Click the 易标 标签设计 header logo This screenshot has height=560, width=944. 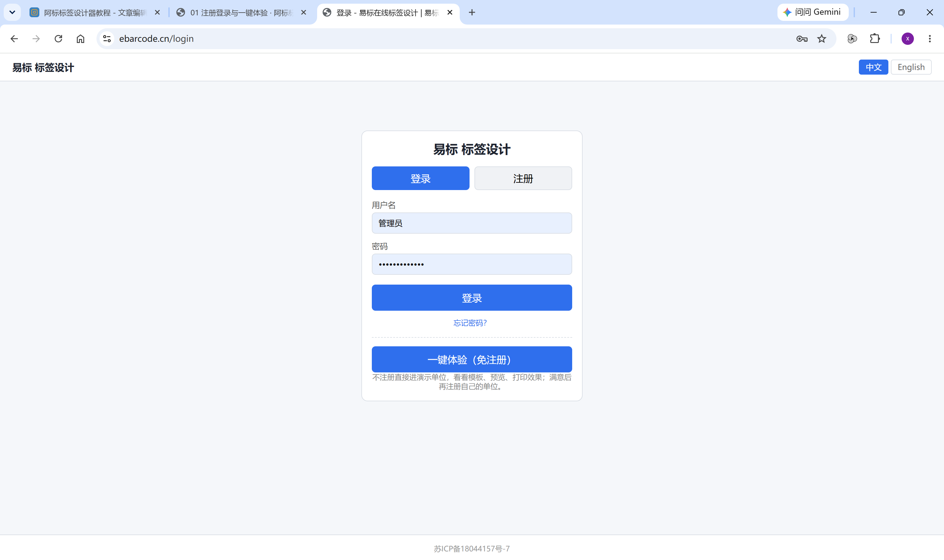coord(43,68)
